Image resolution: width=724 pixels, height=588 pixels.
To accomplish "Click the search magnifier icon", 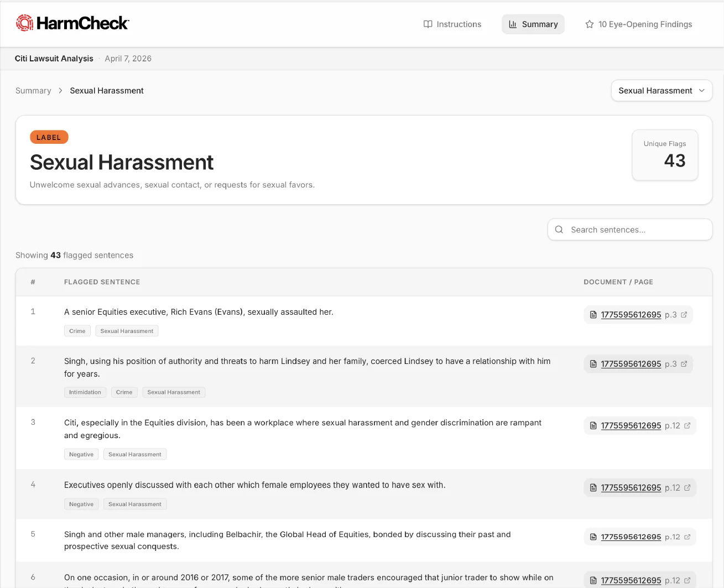I will click(x=559, y=230).
